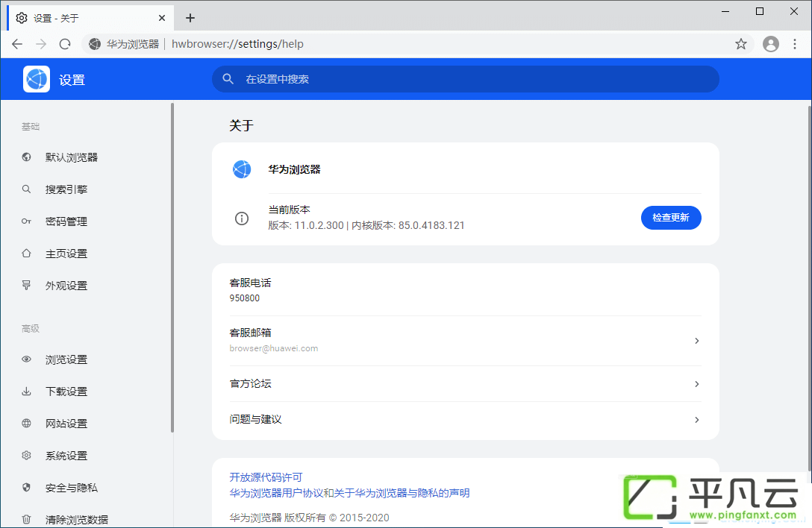Image resolution: width=812 pixels, height=528 pixels.
Task: Click the Huawei browser logo in header
Action: click(37, 79)
